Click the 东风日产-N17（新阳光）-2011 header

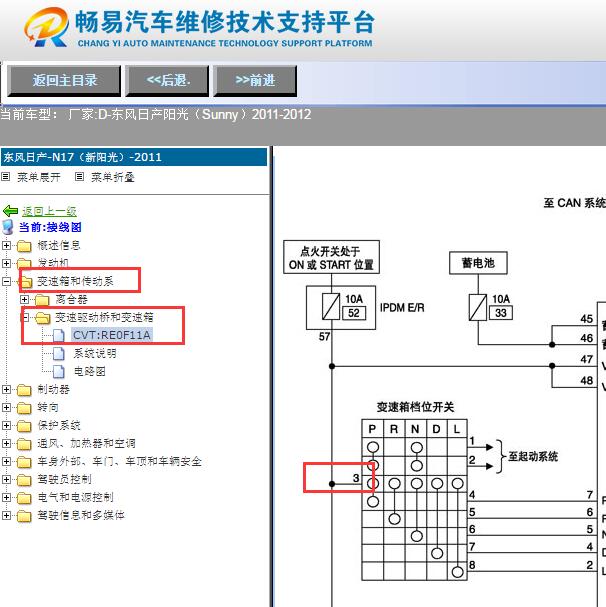(134, 157)
